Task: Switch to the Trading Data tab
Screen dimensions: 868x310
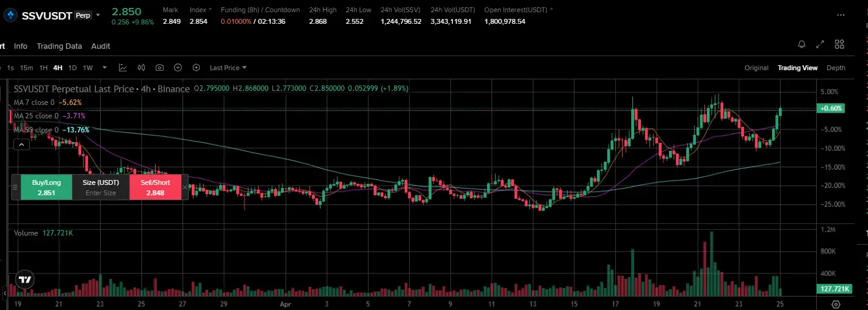Action: pos(59,46)
